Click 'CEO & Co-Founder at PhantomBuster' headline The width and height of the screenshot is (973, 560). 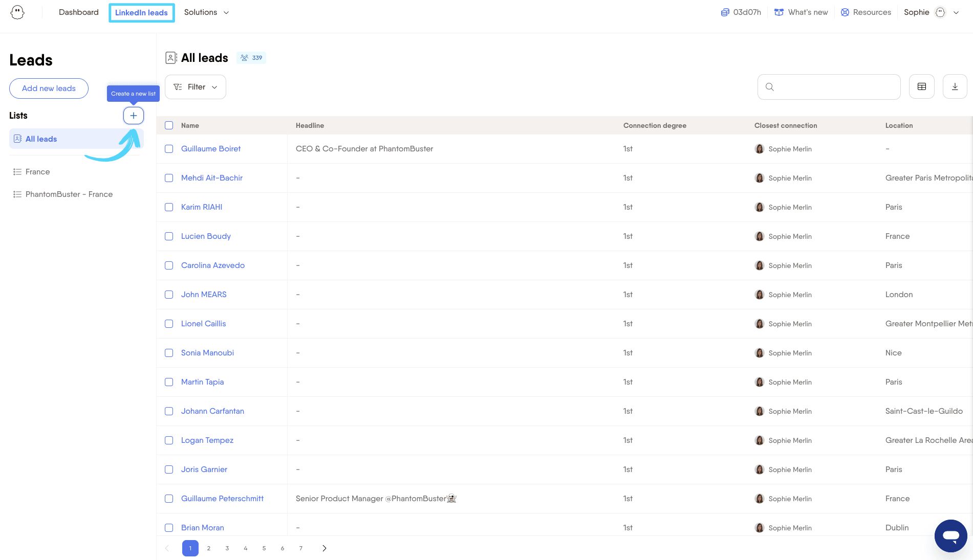364,149
